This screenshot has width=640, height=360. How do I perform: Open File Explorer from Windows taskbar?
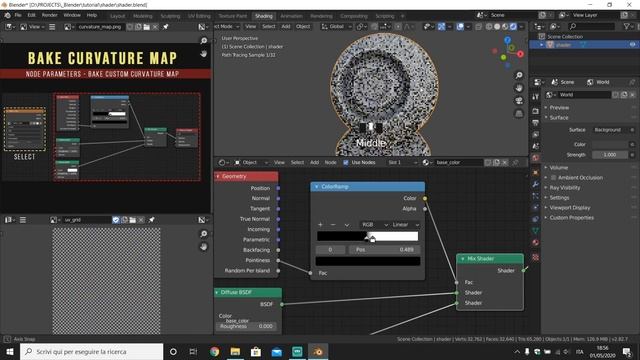(x=235, y=351)
